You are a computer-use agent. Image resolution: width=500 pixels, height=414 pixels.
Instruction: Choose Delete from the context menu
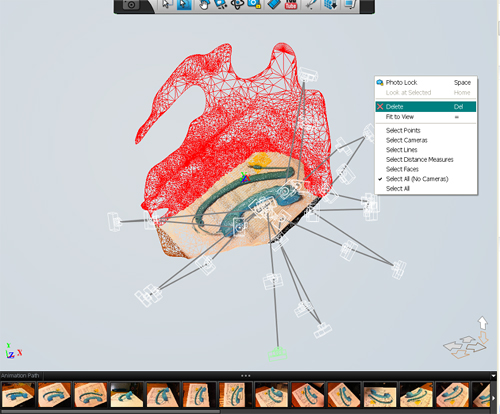(426, 107)
